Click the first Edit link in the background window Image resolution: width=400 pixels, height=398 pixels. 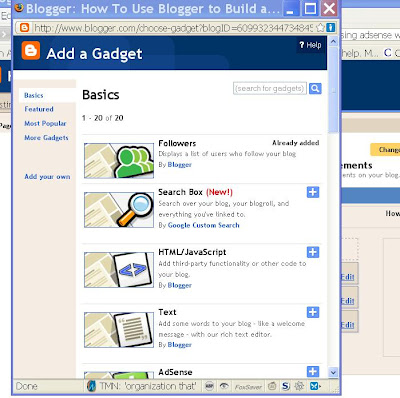point(348,277)
